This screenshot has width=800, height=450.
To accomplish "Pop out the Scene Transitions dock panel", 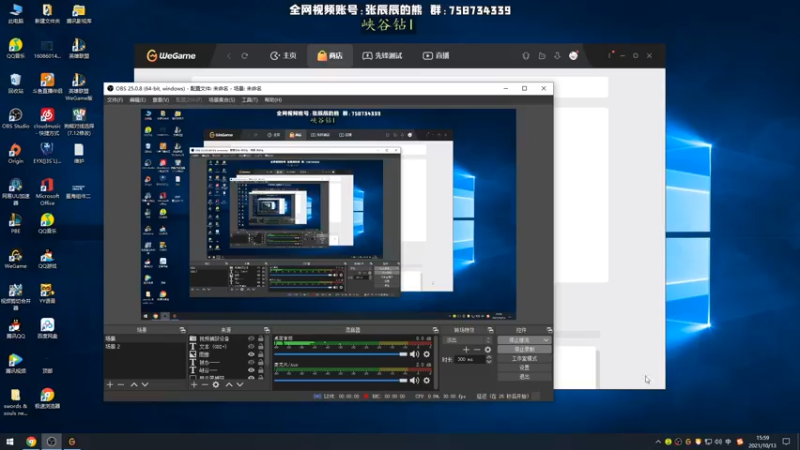I will coord(490,330).
